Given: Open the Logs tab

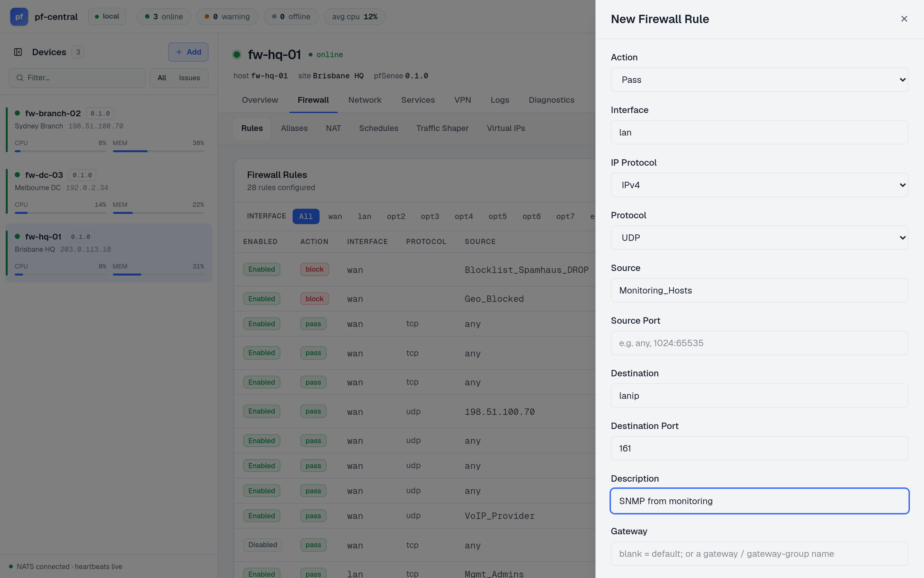Looking at the screenshot, I should [x=500, y=100].
